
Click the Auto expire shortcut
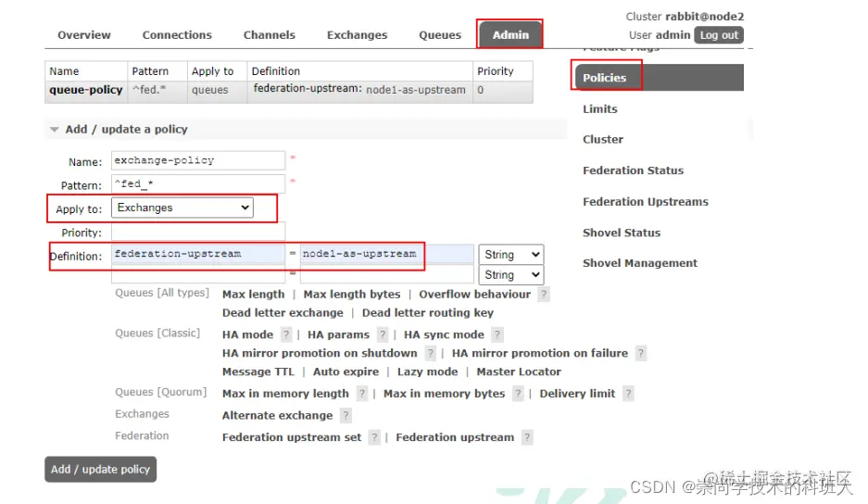click(346, 372)
